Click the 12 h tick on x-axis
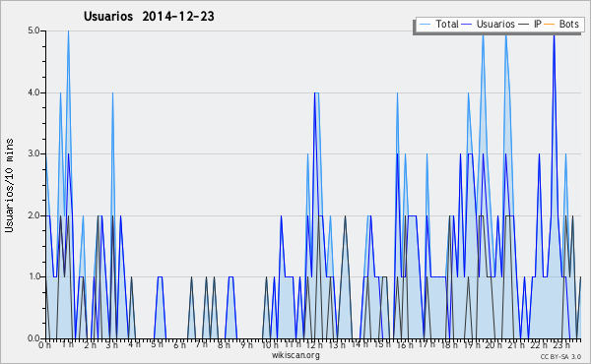 [x=313, y=344]
